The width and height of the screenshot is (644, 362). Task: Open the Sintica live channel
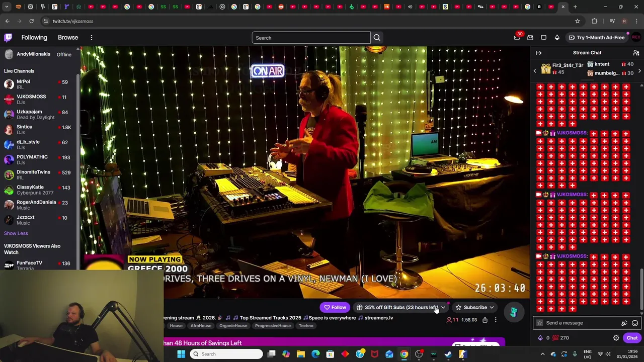pyautogui.click(x=38, y=129)
